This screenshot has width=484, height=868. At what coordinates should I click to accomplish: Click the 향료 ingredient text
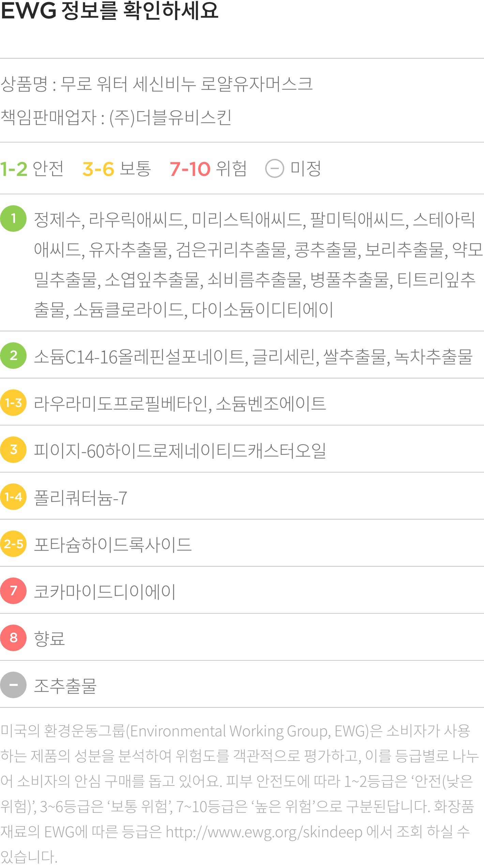coord(49,639)
